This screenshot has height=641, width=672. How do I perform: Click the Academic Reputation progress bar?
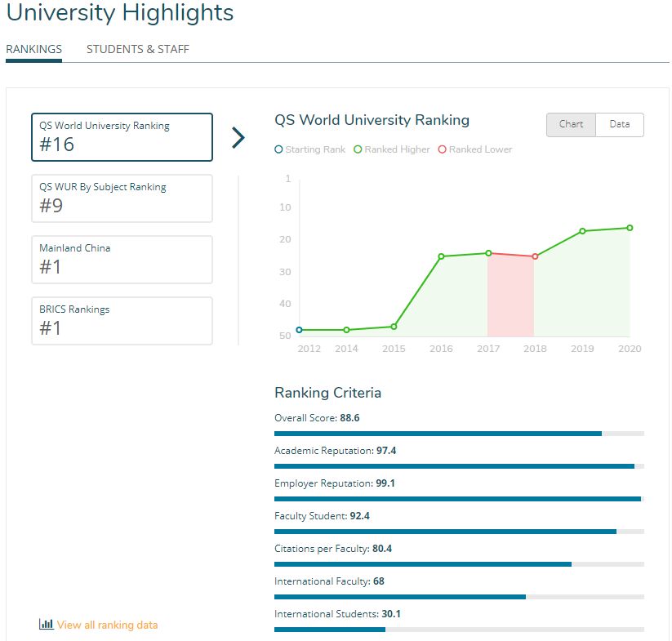459,466
